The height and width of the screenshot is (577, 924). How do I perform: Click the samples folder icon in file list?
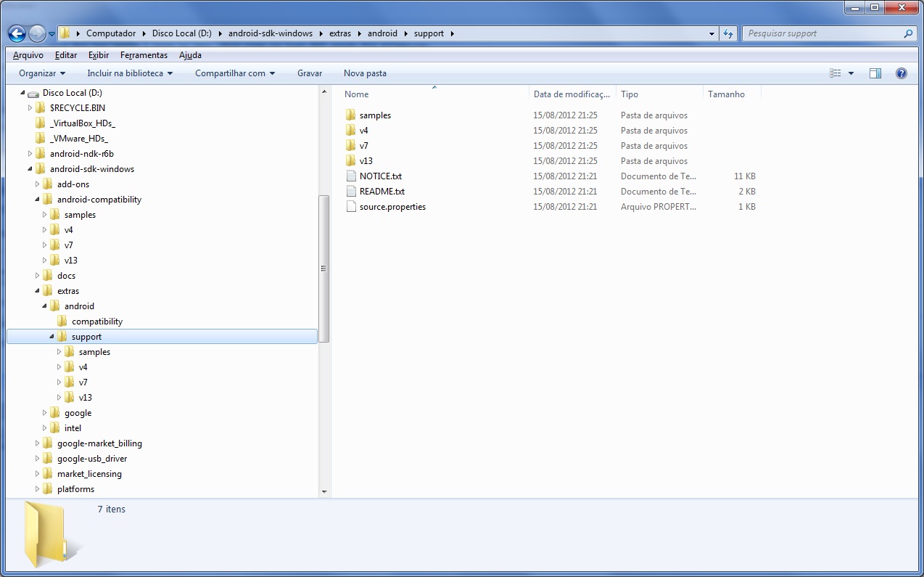351,115
